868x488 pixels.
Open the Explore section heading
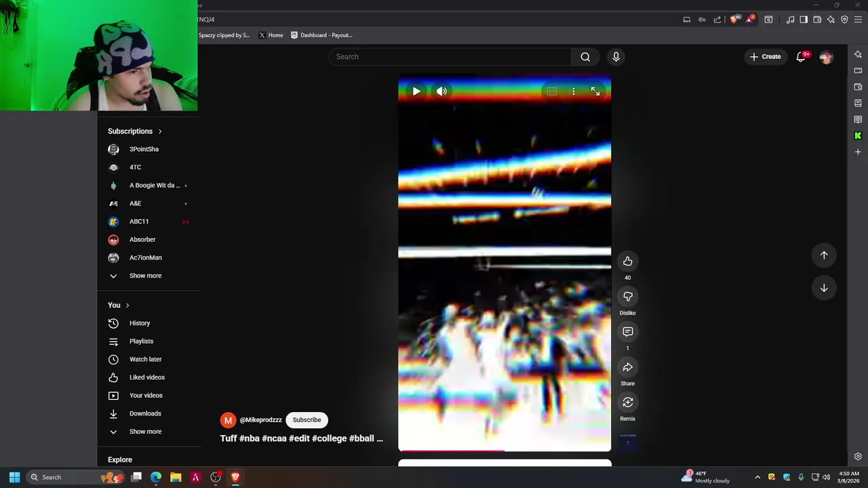click(x=120, y=460)
